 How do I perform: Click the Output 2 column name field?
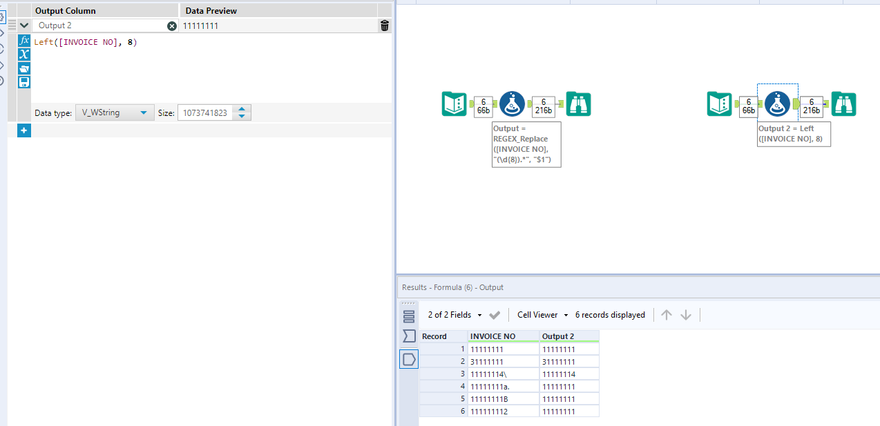[x=101, y=26]
